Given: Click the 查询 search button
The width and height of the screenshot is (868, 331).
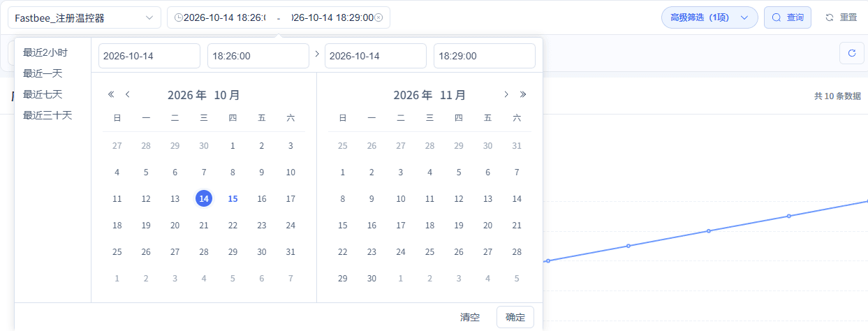Looking at the screenshot, I should 788,17.
